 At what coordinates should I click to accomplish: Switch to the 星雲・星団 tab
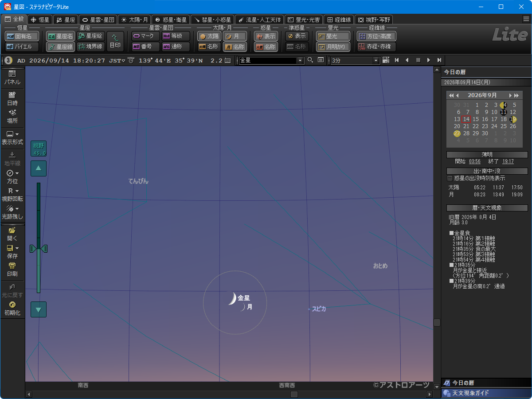[98, 20]
